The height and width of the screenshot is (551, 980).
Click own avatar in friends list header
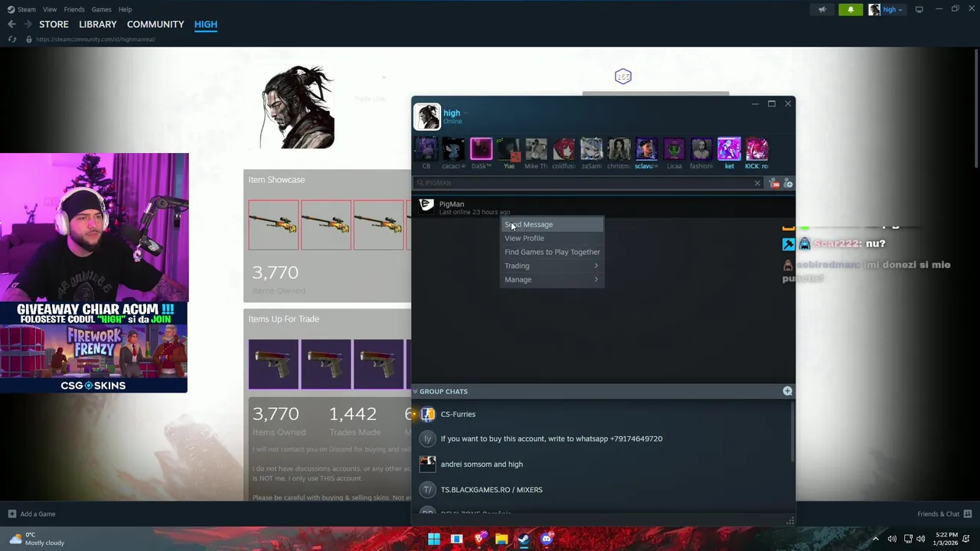point(427,116)
